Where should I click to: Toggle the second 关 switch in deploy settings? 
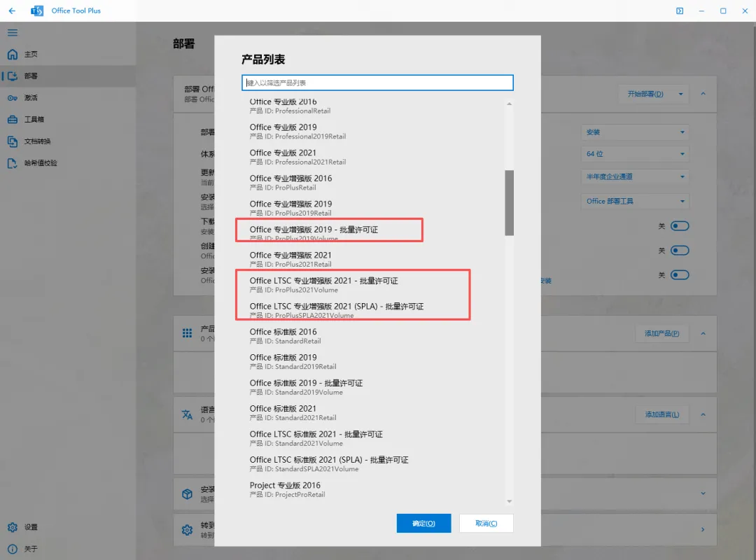pos(680,251)
